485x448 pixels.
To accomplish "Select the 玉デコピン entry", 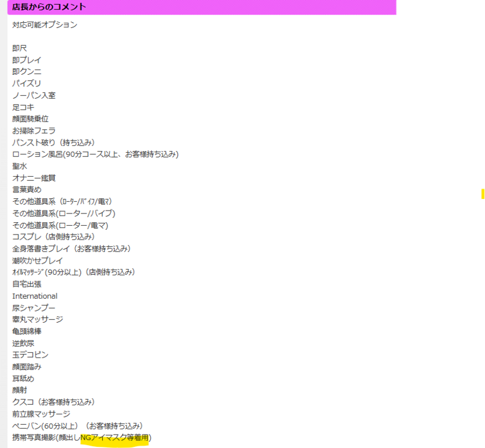I will [x=30, y=355].
